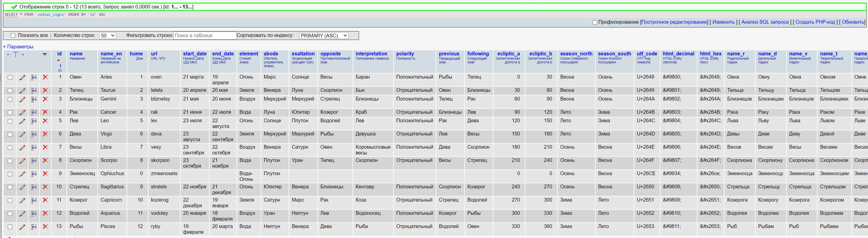The image size is (868, 238).
Task: Click the SELECT keyword in query
Action: 11,14
